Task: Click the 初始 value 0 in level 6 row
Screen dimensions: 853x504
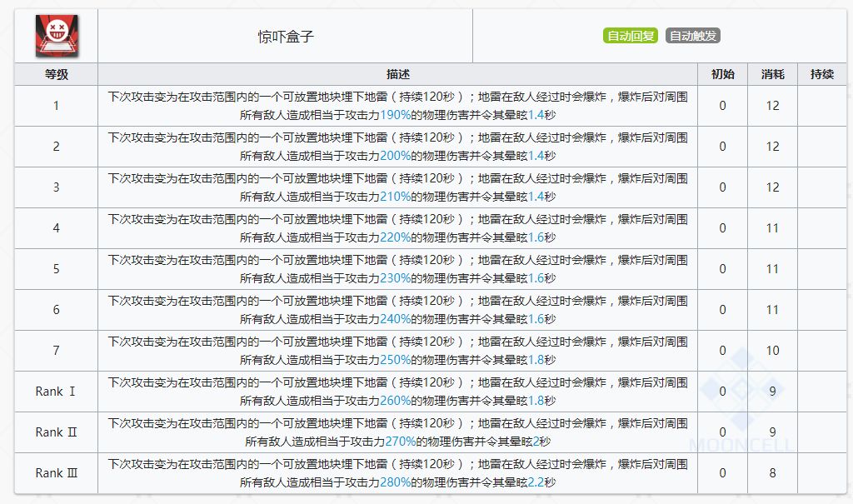Action: click(x=722, y=310)
